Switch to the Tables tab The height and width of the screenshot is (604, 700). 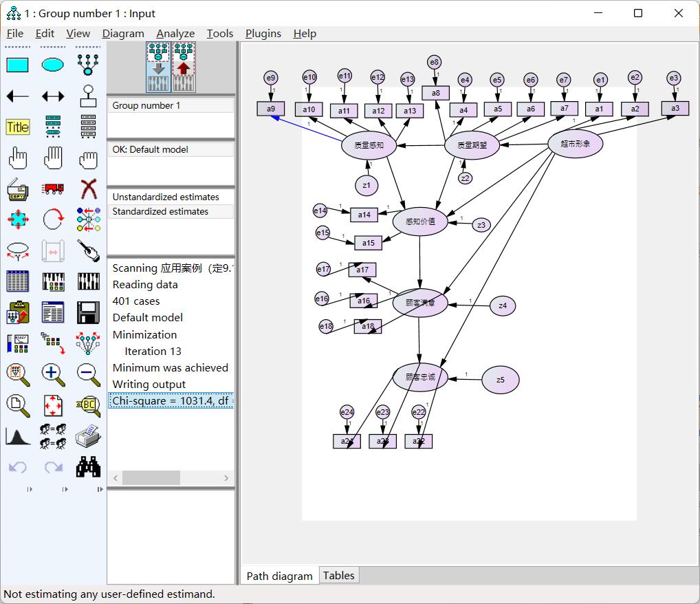coord(339,576)
